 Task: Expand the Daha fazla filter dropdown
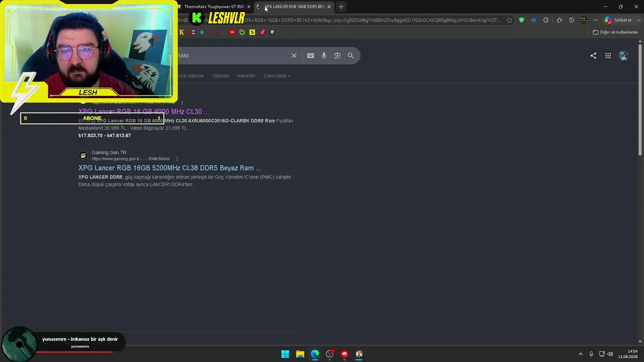277,76
